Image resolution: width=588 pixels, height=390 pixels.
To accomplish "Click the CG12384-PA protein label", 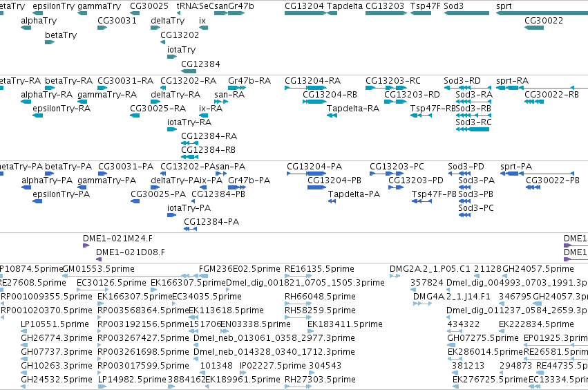I will (x=211, y=222).
